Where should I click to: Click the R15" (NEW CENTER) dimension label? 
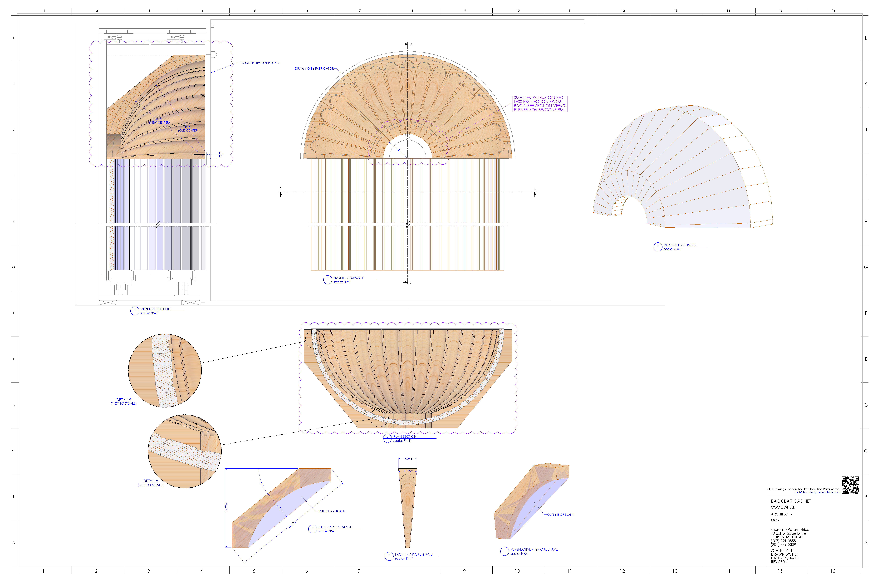159,121
